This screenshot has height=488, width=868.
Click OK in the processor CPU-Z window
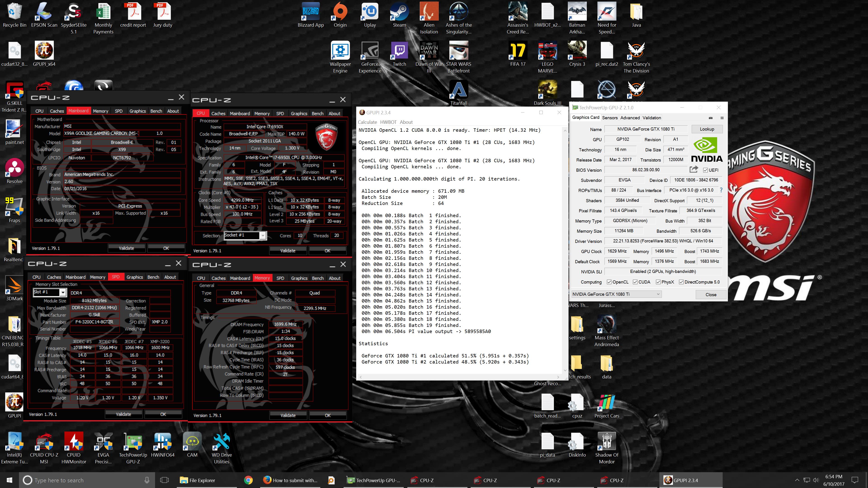[327, 251]
